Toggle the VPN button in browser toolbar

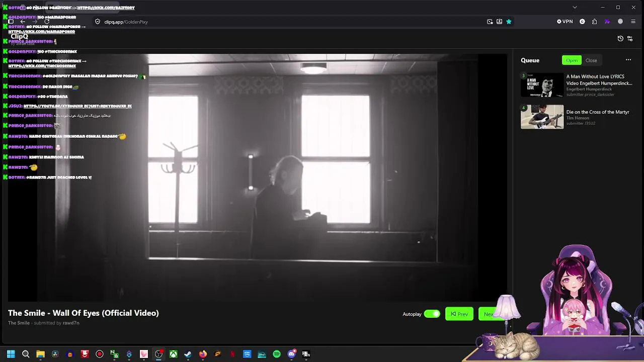[565, 22]
